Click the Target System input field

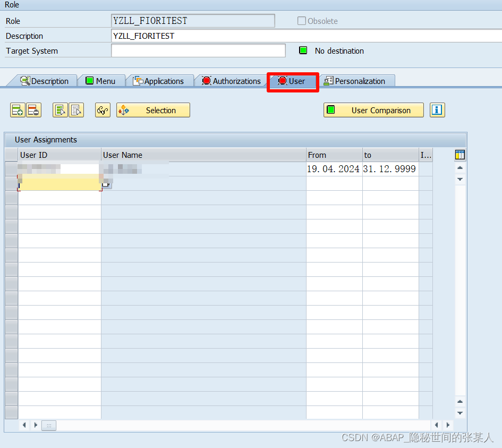click(x=198, y=50)
